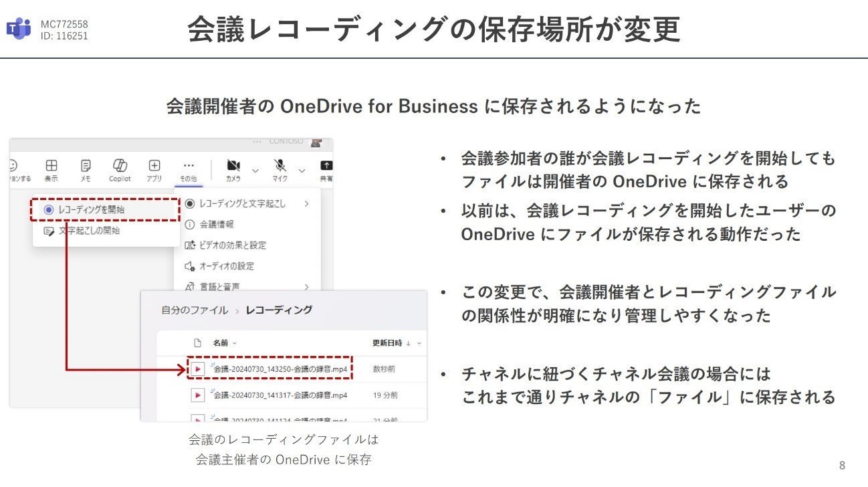The height and width of the screenshot is (487, 868).
Task: Click the ID: 116251 text
Action: [64, 36]
